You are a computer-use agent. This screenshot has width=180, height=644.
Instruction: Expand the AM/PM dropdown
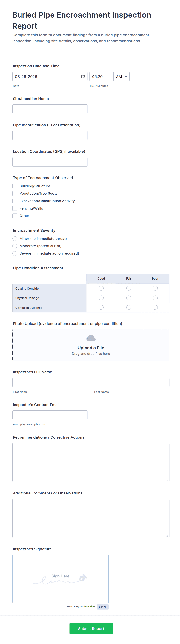(121, 76)
